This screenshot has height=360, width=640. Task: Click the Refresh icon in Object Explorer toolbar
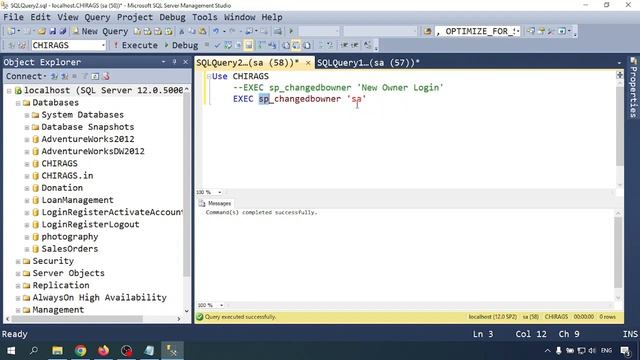[x=95, y=76]
